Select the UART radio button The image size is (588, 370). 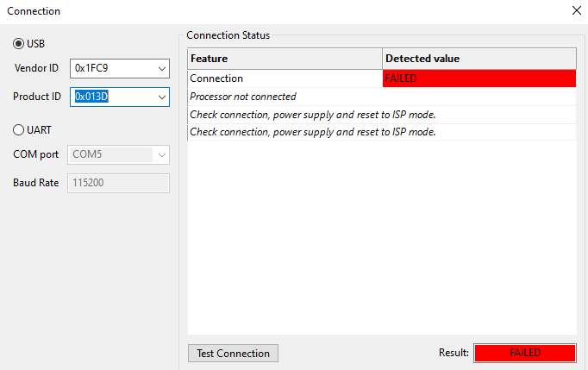coord(20,129)
